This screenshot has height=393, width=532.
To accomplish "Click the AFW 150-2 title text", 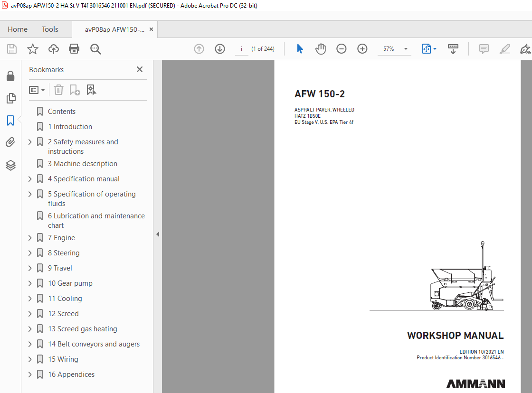I will (x=320, y=94).
